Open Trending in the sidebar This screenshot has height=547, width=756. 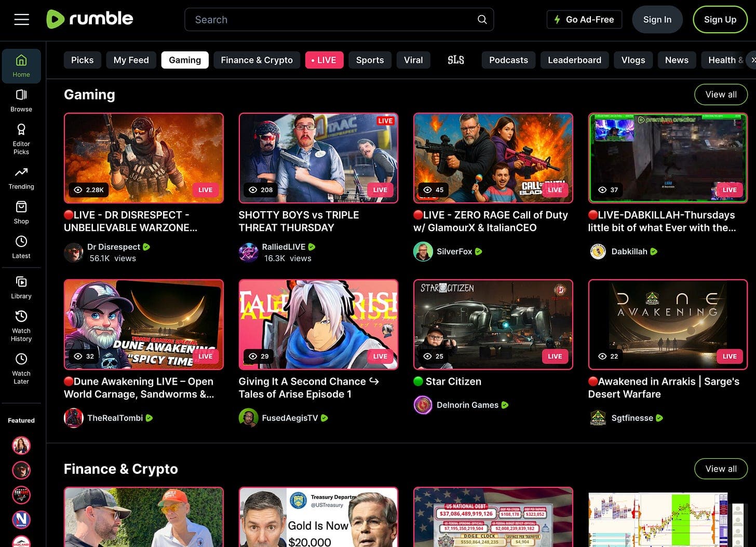coord(21,178)
